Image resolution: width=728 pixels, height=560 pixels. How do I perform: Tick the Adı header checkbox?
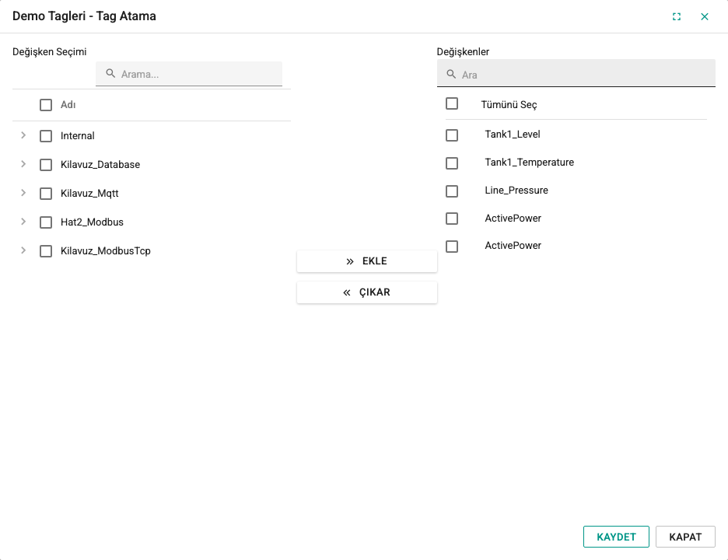46,105
